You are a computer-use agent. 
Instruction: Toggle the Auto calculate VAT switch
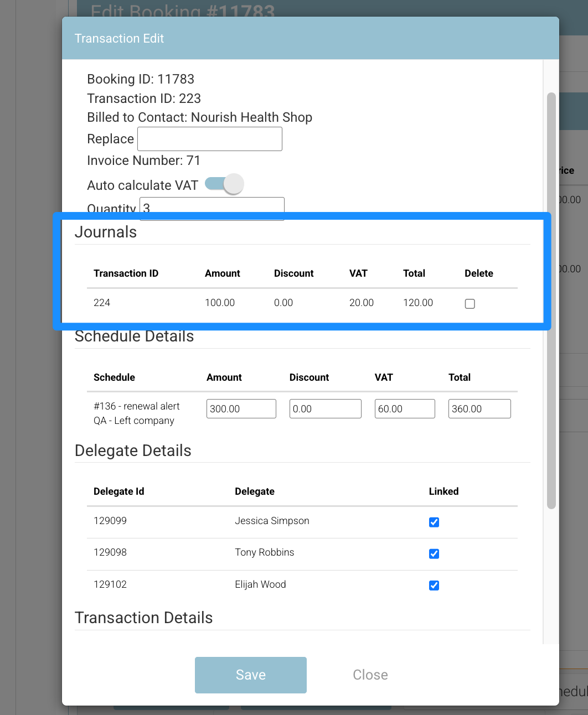(x=224, y=184)
